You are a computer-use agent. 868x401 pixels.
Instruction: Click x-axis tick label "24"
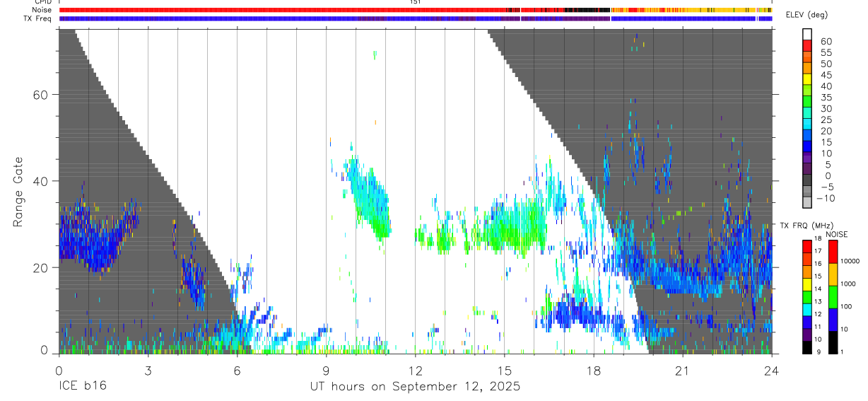772,370
